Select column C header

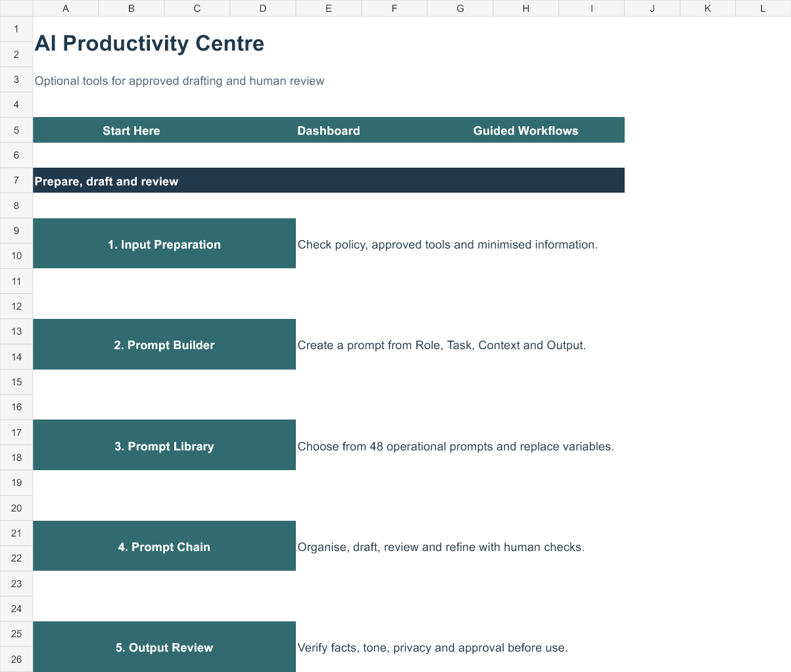[x=197, y=9]
